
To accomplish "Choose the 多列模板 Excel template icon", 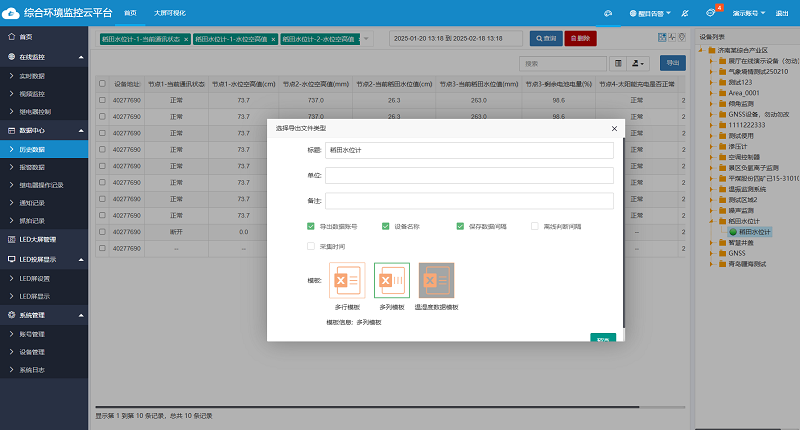I will [391, 280].
